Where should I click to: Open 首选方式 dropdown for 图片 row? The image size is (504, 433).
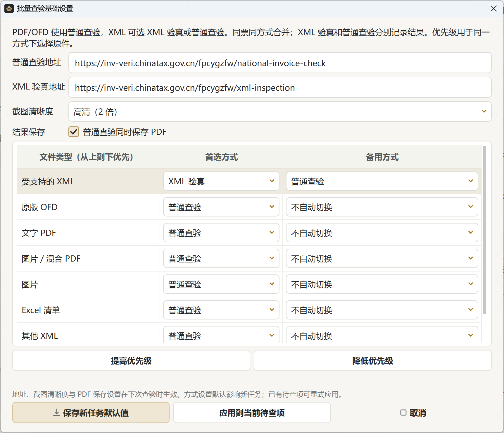(x=221, y=284)
